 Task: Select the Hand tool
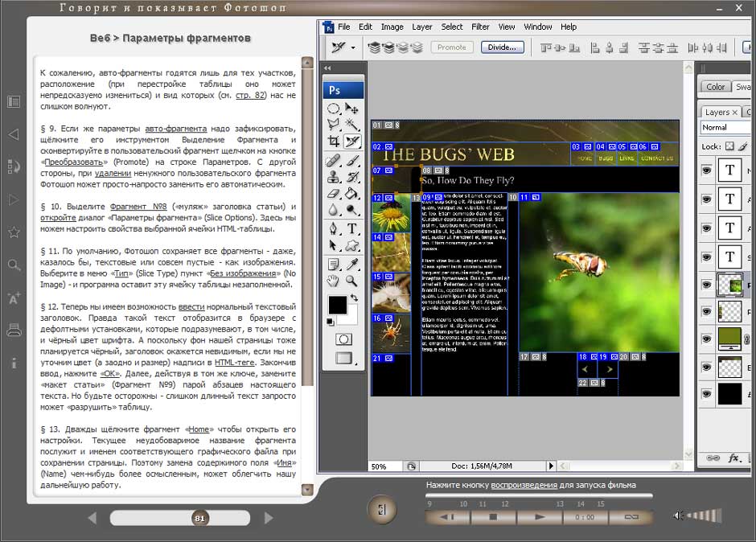(x=334, y=281)
